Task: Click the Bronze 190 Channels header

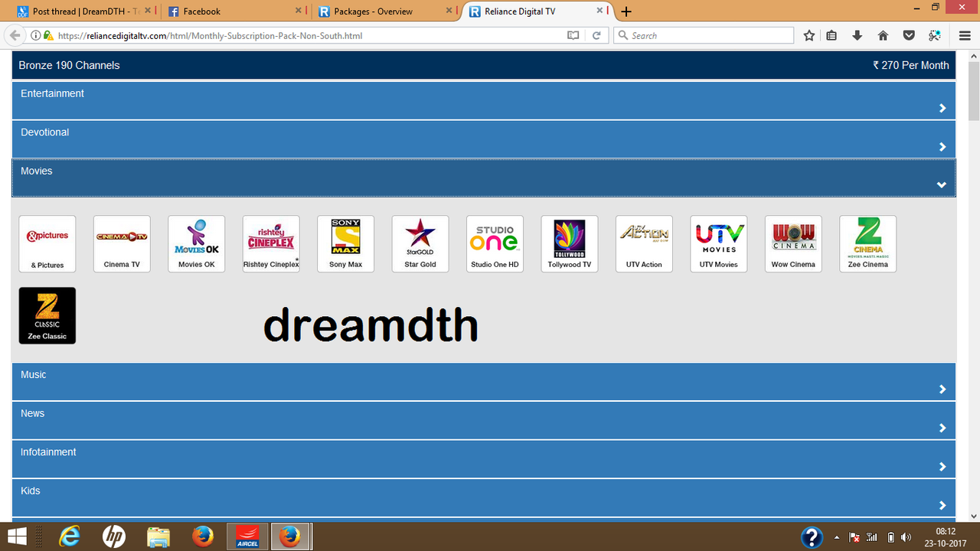Action: 69,65
